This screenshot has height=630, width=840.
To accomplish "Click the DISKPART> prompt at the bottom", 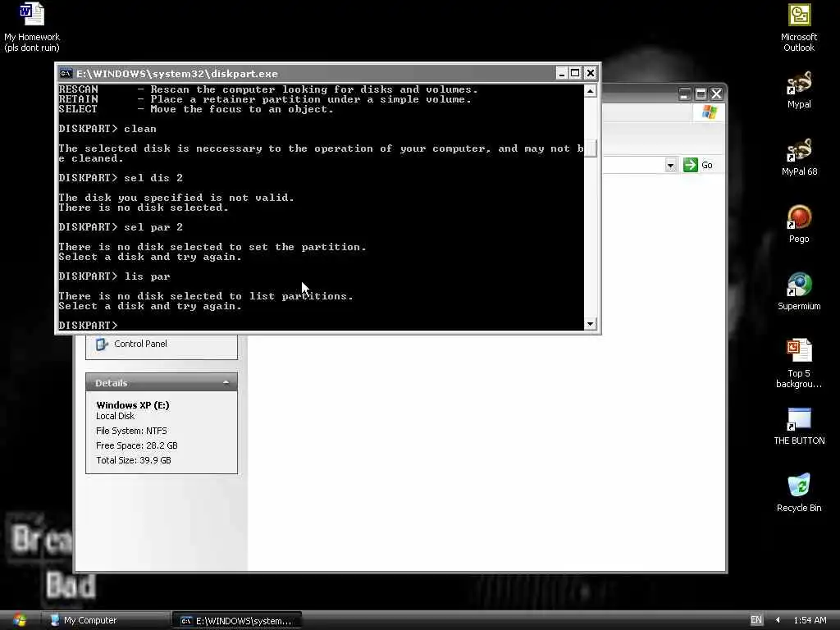I will pyautogui.click(x=88, y=325).
